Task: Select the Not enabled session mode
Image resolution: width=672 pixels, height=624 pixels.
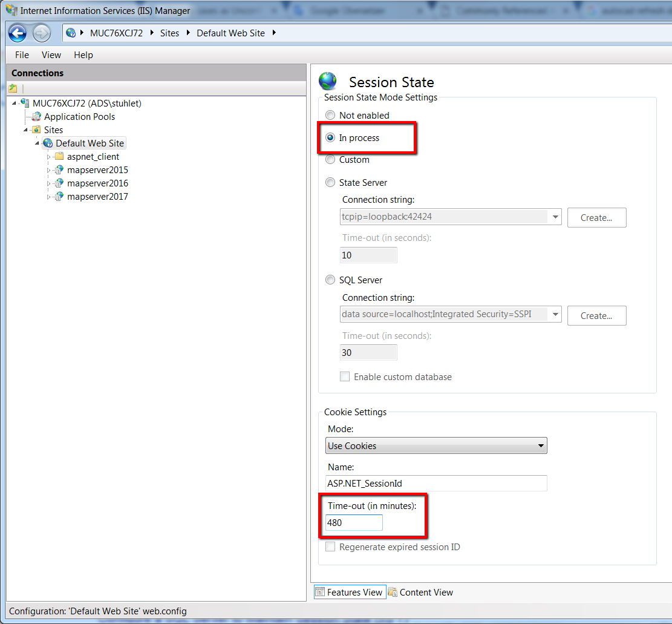Action: [x=330, y=115]
